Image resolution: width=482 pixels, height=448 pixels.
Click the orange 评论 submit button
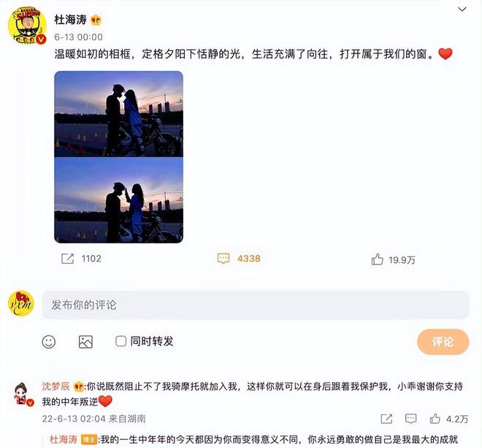[443, 342]
